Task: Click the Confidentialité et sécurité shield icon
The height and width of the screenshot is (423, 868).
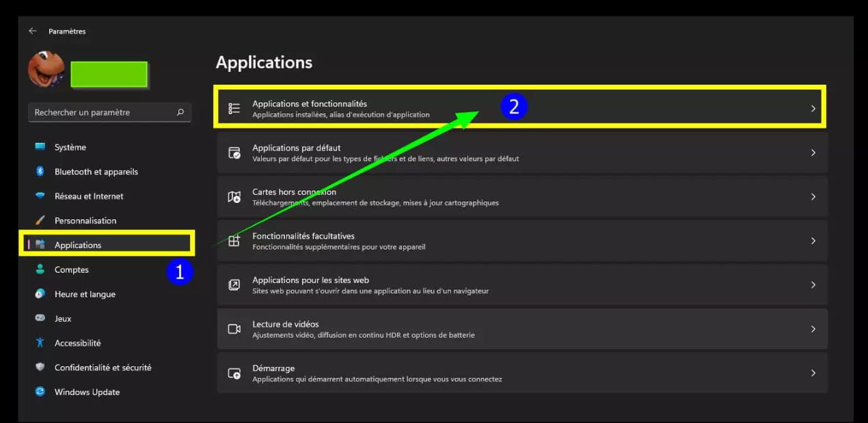Action: [x=40, y=368]
